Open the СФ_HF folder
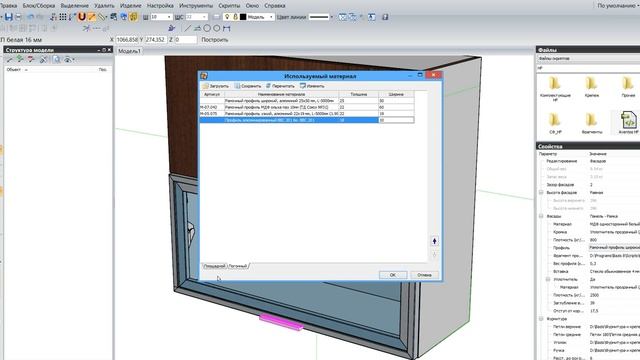640x360 pixels. (555, 123)
